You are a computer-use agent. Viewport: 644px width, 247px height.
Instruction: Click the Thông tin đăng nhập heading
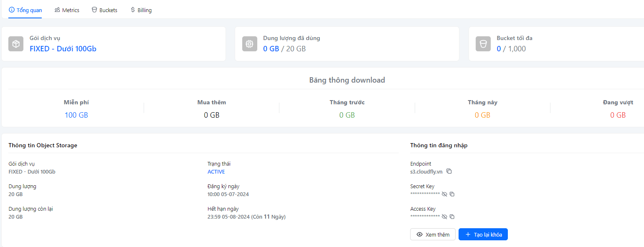coord(439,146)
